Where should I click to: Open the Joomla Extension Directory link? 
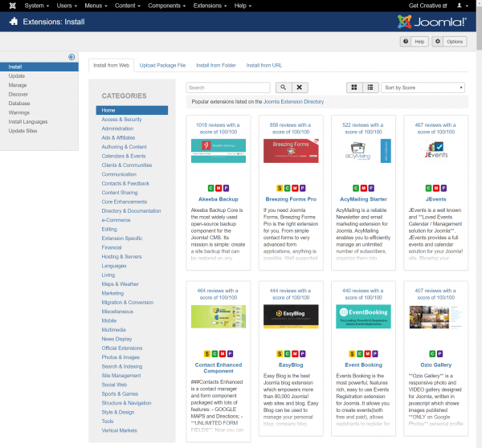[293, 101]
